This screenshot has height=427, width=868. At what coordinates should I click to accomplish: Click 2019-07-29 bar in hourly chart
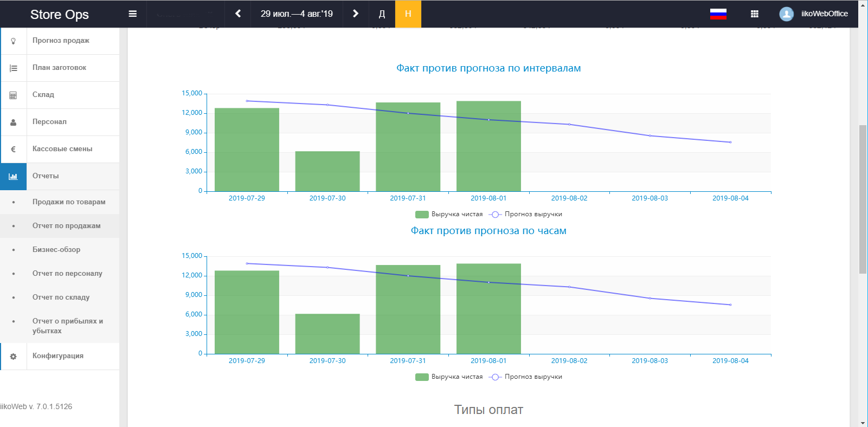[247, 312]
